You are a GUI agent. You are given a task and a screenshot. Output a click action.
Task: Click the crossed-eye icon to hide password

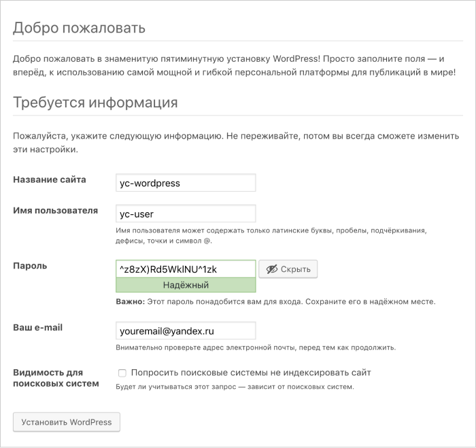click(272, 269)
